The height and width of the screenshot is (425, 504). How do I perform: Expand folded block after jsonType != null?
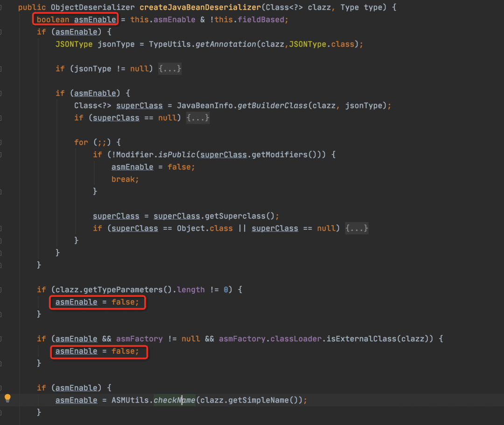click(170, 69)
